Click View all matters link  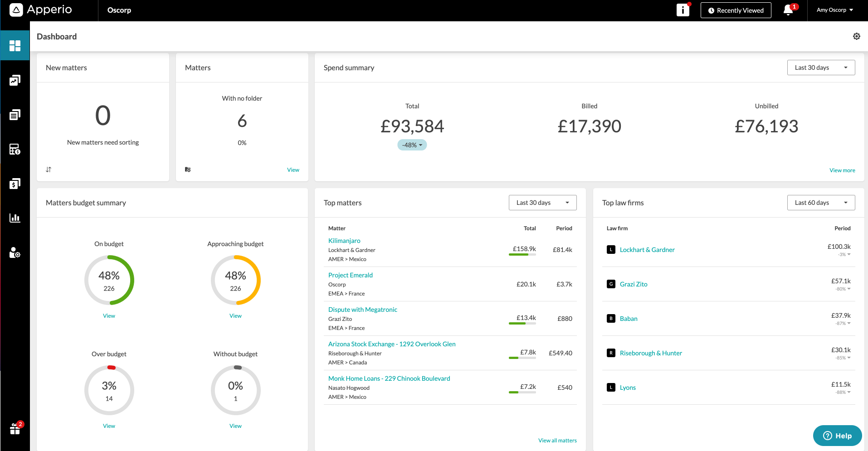557,441
